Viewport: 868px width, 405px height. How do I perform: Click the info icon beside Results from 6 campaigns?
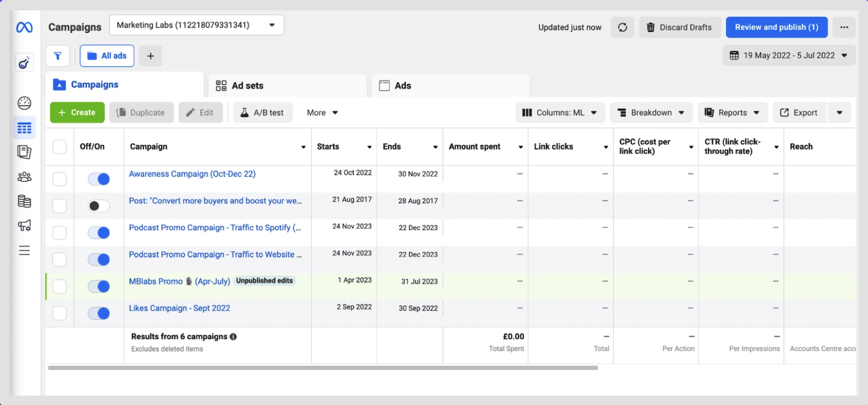tap(233, 337)
